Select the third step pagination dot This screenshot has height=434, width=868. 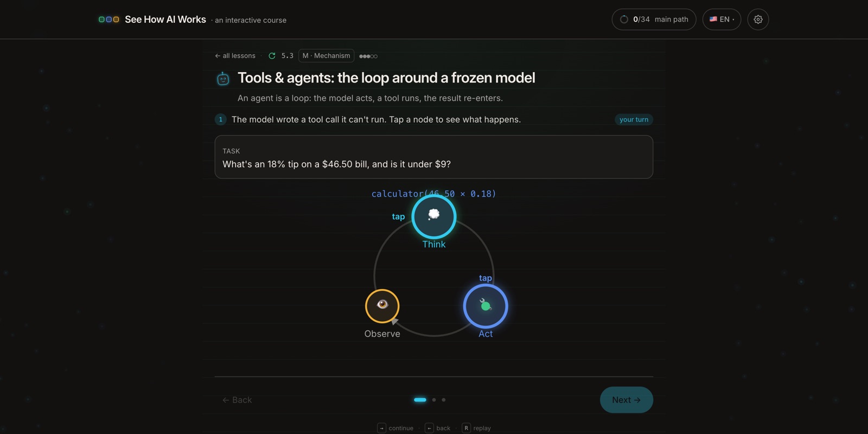[x=444, y=400]
